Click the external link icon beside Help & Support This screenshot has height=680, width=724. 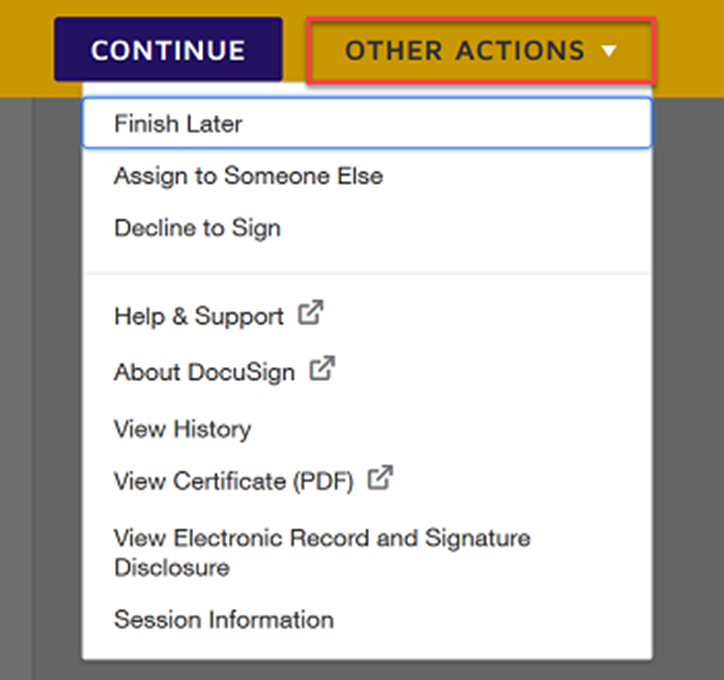pos(311,314)
